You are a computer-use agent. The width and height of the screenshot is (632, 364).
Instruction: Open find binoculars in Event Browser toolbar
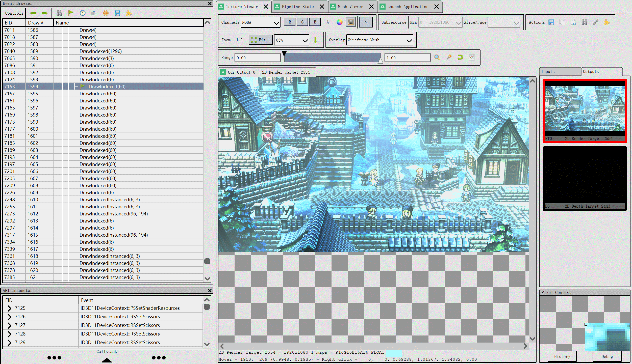(x=59, y=13)
